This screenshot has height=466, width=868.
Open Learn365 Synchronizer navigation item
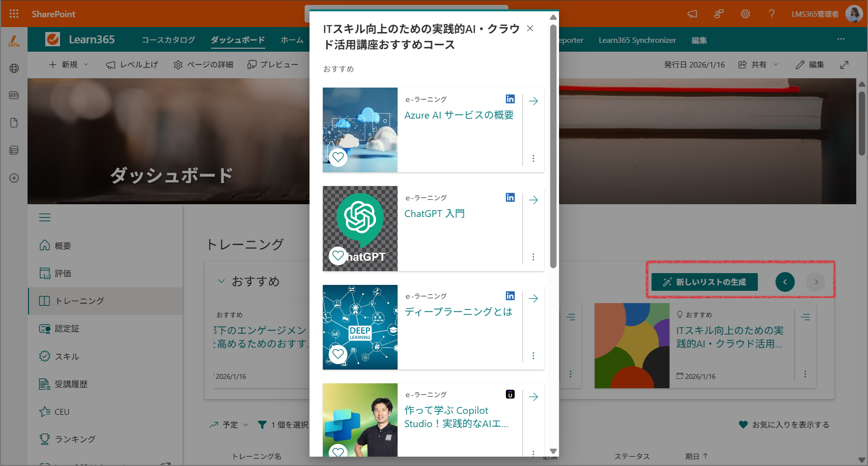[637, 40]
